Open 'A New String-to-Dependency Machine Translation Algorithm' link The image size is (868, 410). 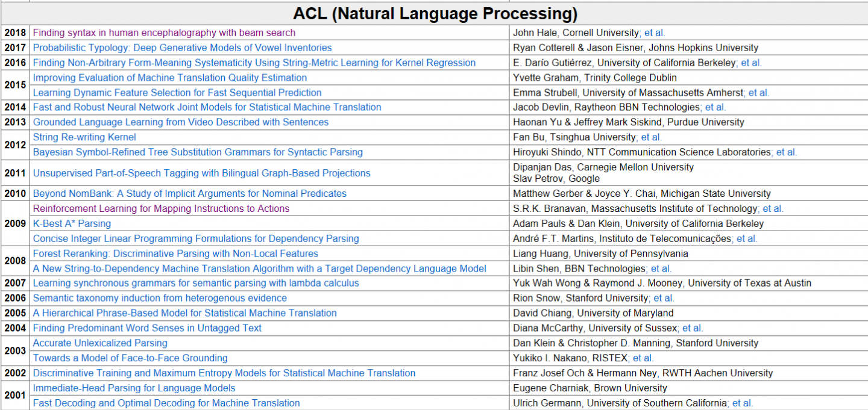pyautogui.click(x=259, y=269)
